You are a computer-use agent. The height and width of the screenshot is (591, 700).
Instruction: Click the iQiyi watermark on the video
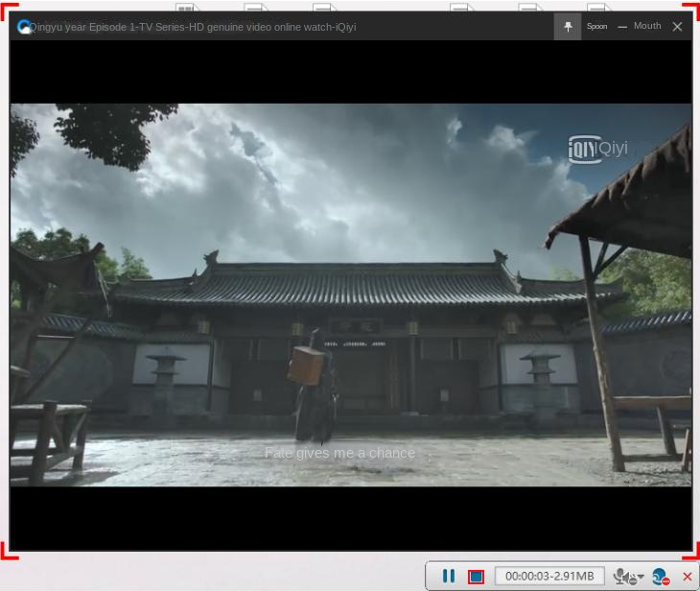(x=597, y=148)
